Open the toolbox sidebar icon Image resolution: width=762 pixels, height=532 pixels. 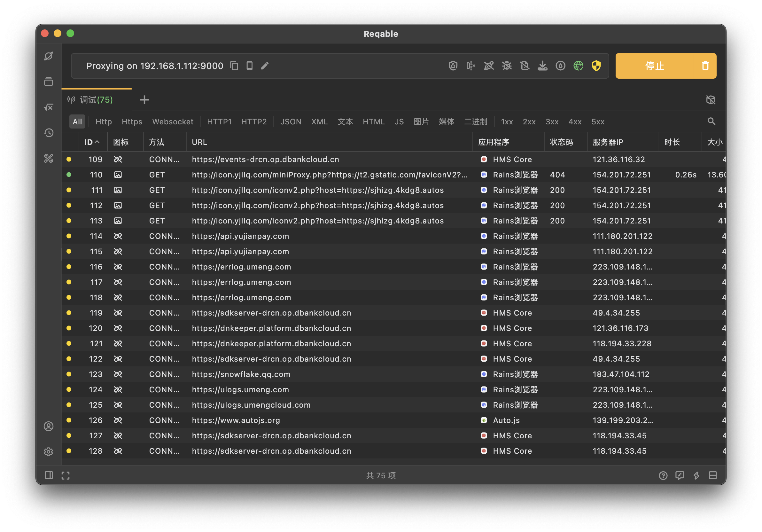49,158
